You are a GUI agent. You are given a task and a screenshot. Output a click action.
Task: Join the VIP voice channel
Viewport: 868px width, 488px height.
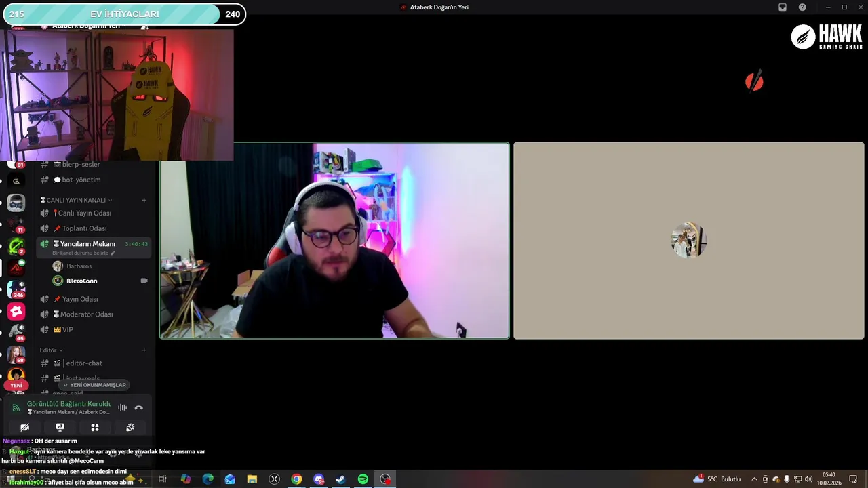point(94,329)
